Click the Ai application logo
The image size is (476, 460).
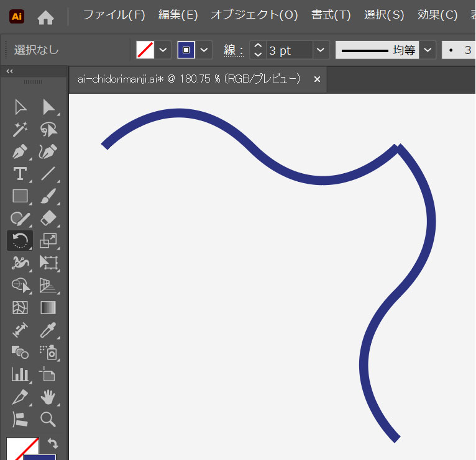tap(17, 16)
